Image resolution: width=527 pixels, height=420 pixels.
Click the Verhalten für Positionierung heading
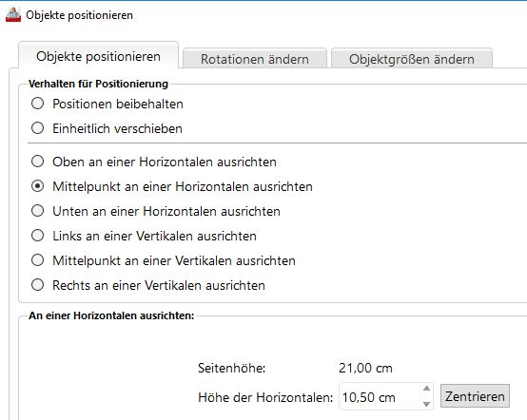coord(98,84)
